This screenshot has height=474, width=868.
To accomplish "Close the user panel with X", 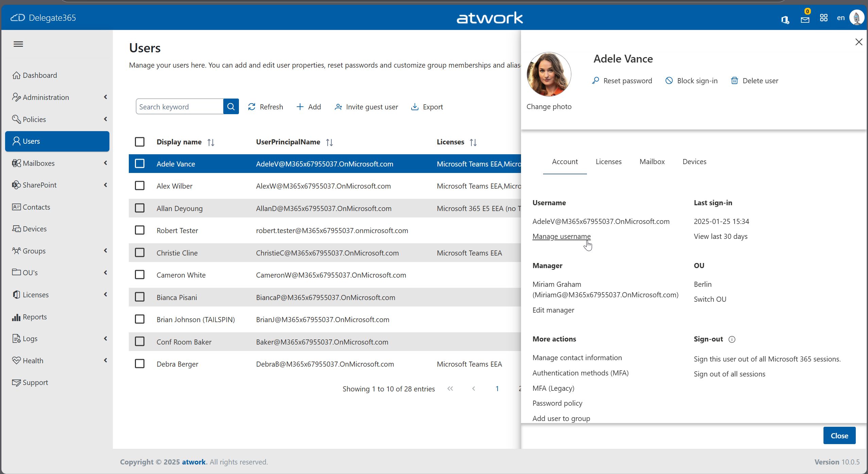I will 858,42.
